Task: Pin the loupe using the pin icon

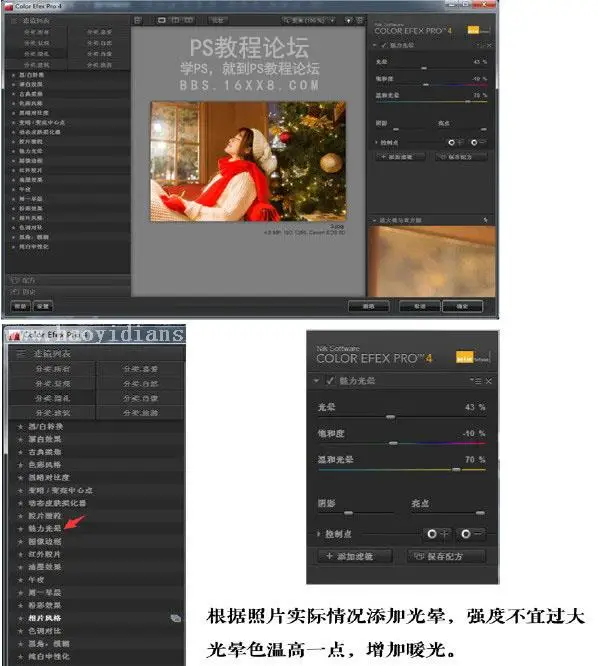Action: point(485,220)
